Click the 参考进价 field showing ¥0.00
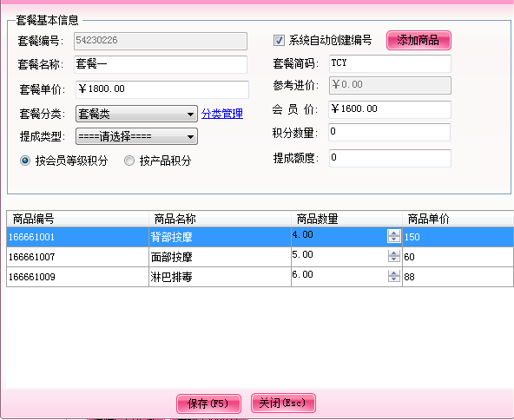514x420 pixels. pos(390,86)
